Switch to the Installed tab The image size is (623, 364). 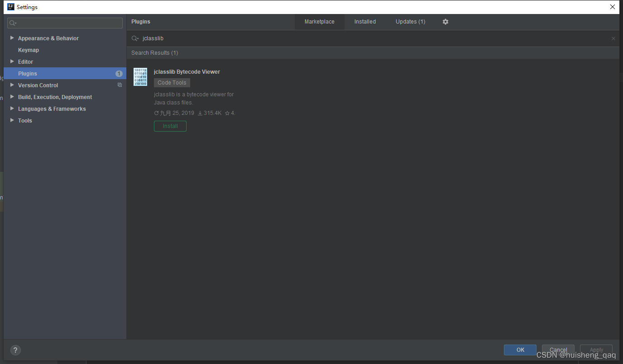click(365, 22)
